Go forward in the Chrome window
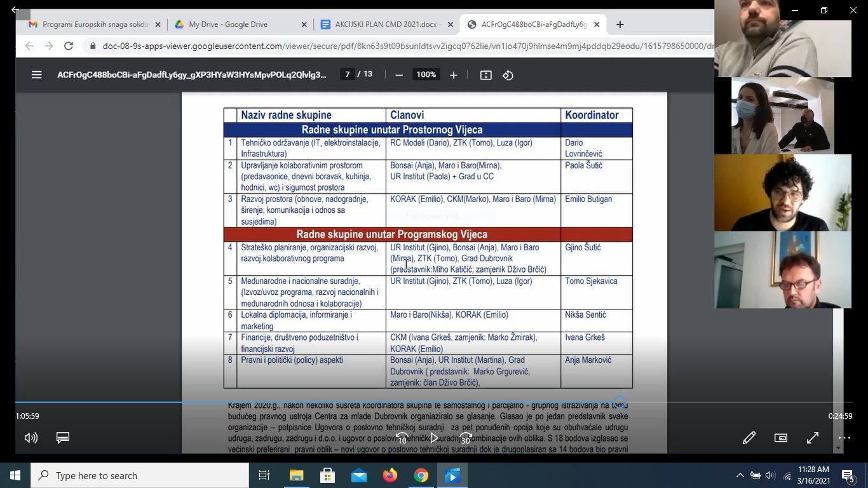This screenshot has width=868, height=488. click(x=49, y=46)
